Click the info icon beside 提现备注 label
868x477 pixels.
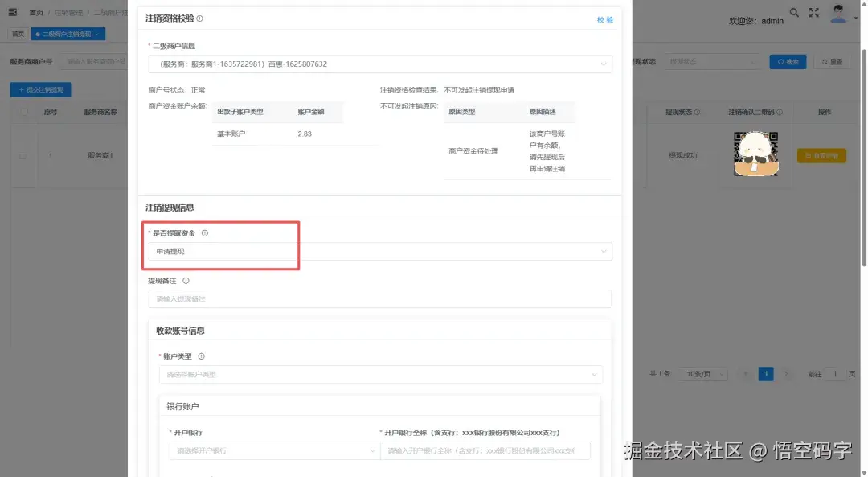184,280
